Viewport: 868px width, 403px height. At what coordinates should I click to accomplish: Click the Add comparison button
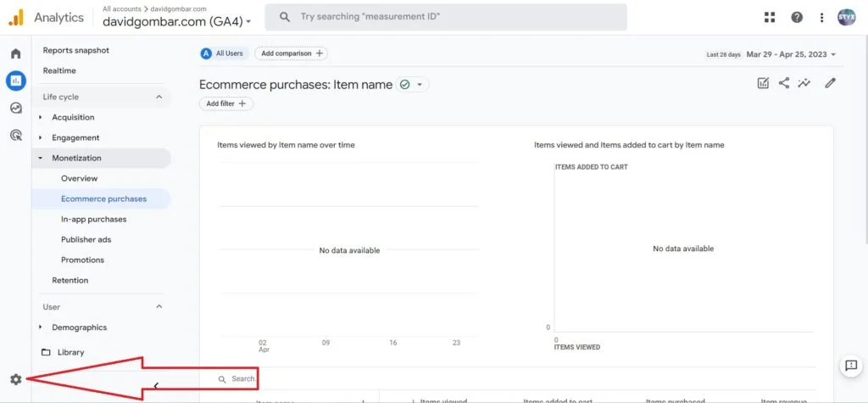point(292,53)
